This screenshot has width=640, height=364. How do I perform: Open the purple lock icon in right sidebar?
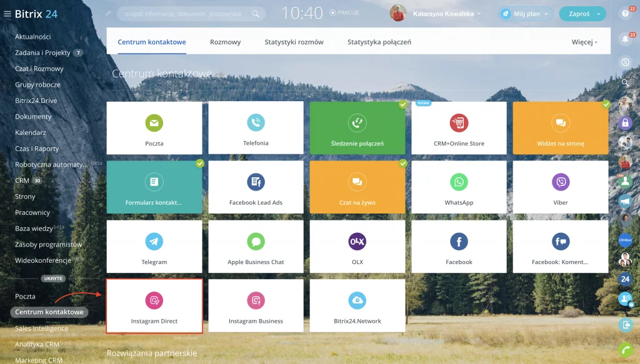[x=625, y=123]
